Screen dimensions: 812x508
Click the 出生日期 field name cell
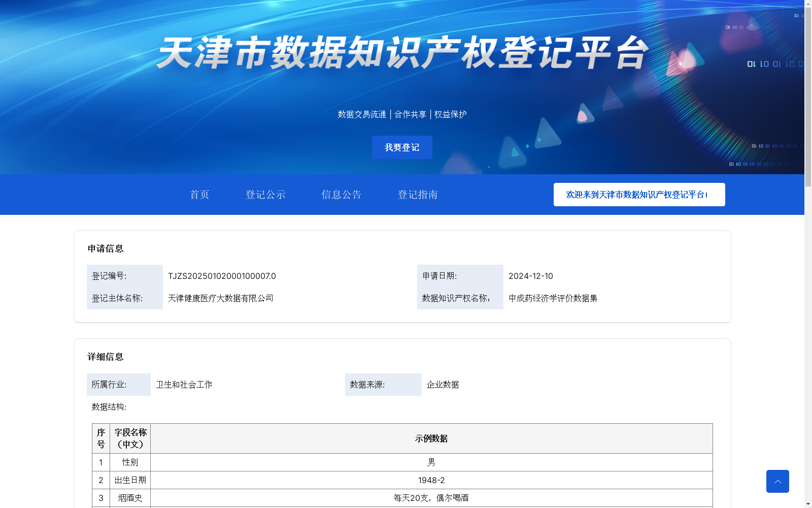(130, 480)
